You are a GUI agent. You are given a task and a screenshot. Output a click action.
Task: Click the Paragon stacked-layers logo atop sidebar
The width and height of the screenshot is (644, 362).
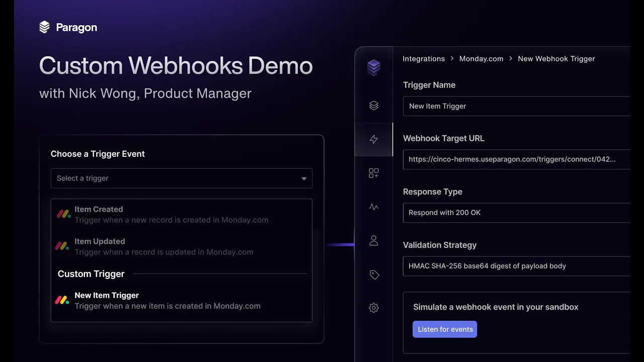tap(374, 67)
